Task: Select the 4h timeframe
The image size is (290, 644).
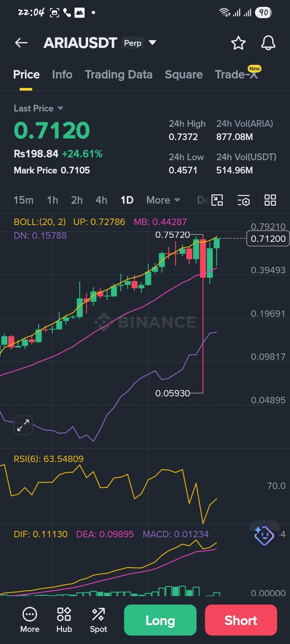Action: (x=101, y=200)
